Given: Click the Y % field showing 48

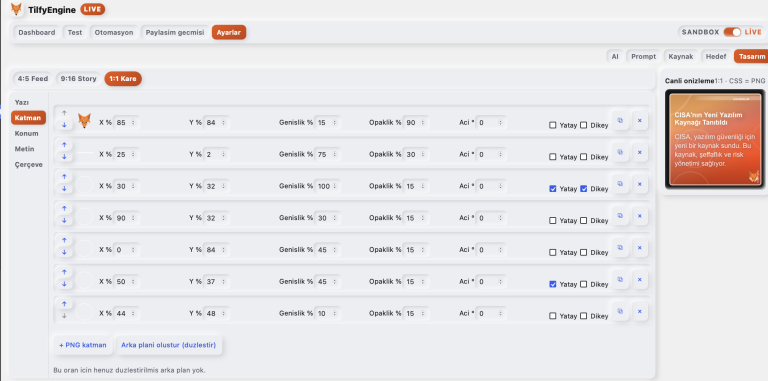Looking at the screenshot, I should tap(216, 313).
